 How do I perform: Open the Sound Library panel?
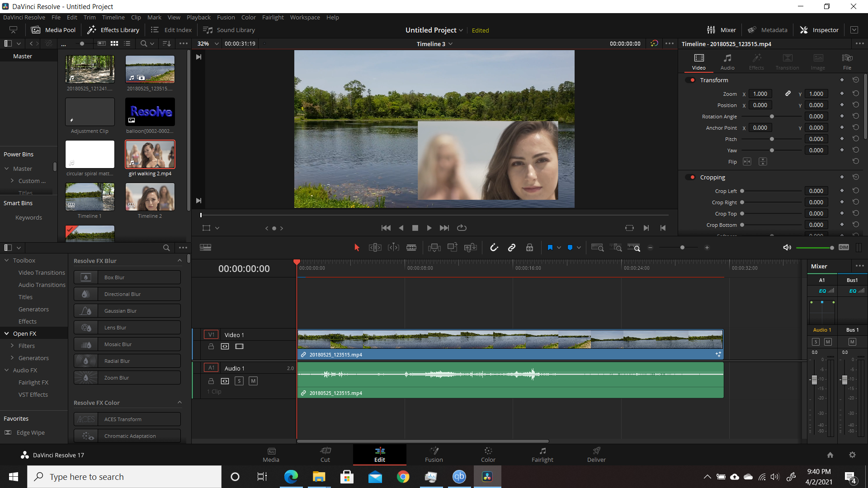[230, 30]
